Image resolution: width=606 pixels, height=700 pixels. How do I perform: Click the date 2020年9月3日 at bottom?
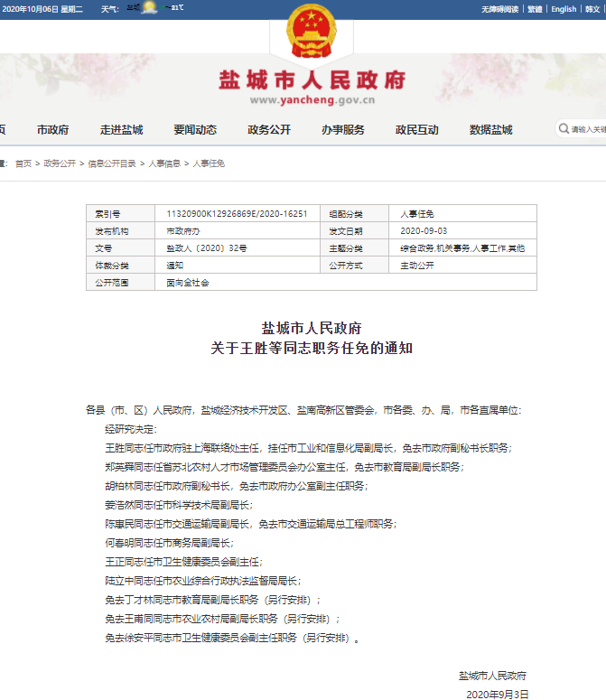(x=497, y=695)
